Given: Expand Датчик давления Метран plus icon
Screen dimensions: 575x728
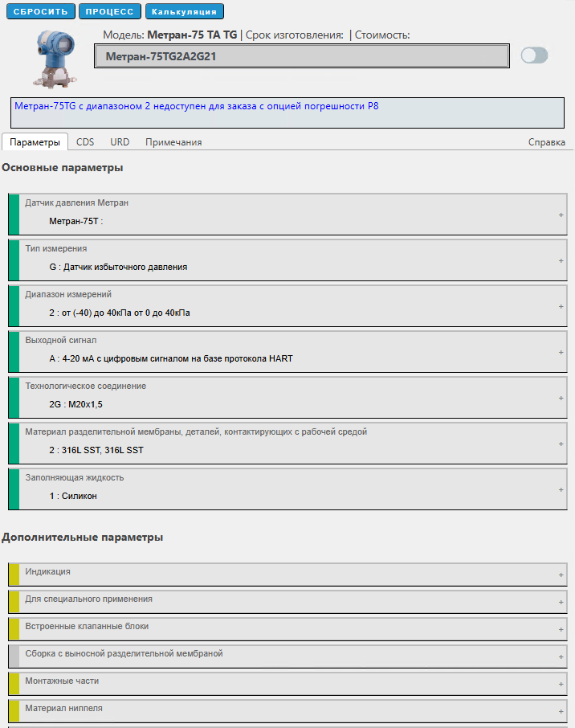Looking at the screenshot, I should [x=561, y=215].
